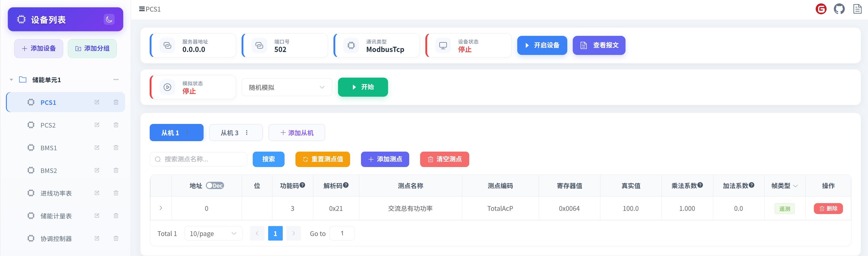Open 从机 3 three-dot options menu

[247, 133]
